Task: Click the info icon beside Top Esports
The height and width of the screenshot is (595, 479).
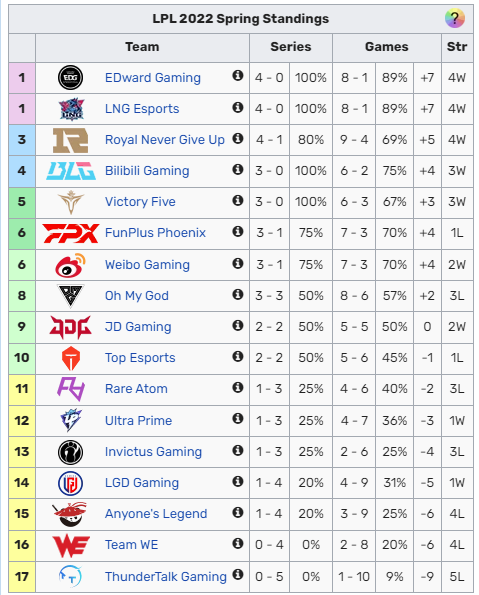Action: tap(238, 356)
